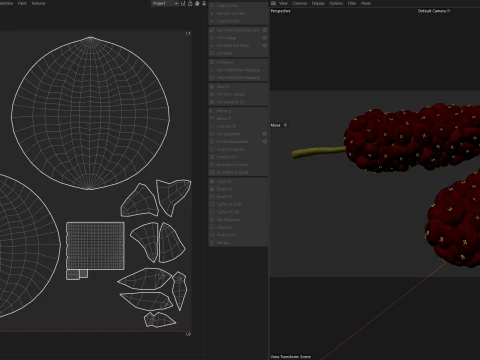The height and width of the screenshot is (360, 480).
Task: Run UV Straighten command
Action: coord(235,134)
